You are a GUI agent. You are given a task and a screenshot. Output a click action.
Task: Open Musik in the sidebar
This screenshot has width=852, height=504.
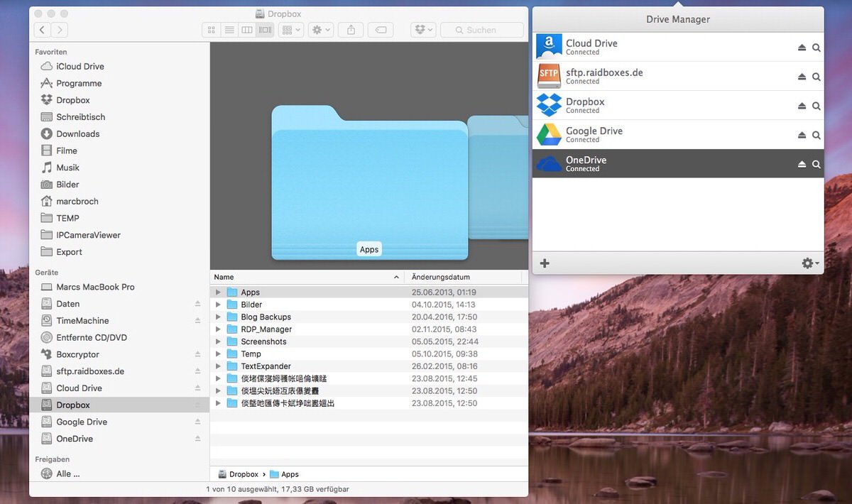68,168
